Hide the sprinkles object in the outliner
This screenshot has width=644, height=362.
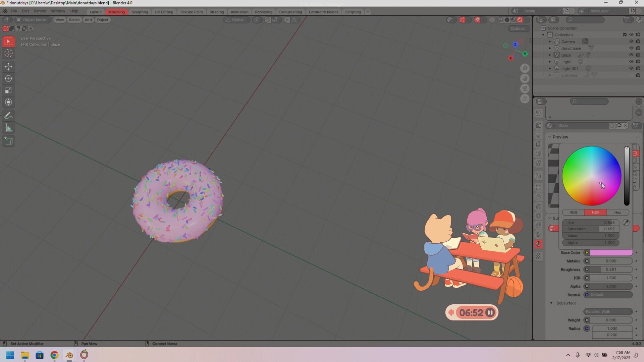click(632, 75)
